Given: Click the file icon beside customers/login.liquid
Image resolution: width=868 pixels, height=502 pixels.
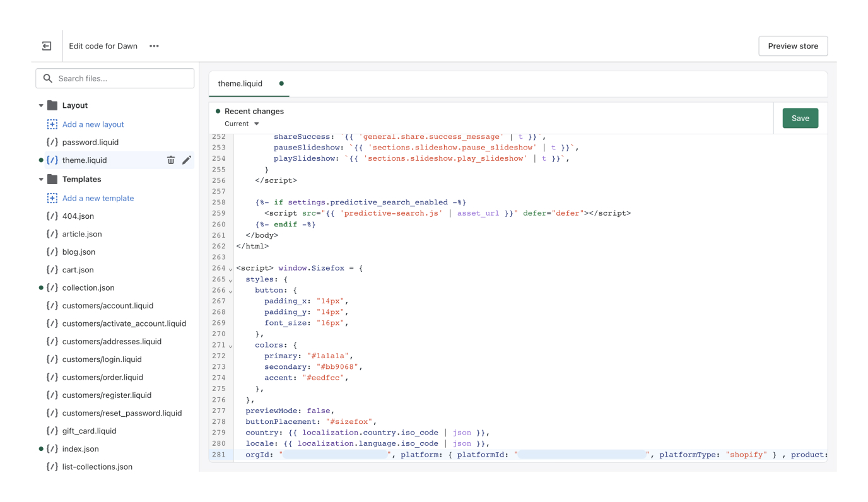Looking at the screenshot, I should [x=52, y=359].
